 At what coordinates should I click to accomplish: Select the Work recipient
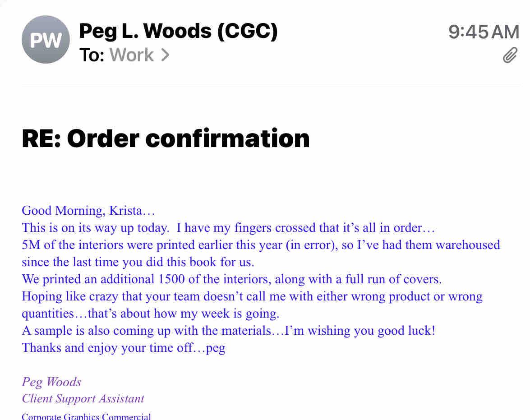[x=131, y=55]
